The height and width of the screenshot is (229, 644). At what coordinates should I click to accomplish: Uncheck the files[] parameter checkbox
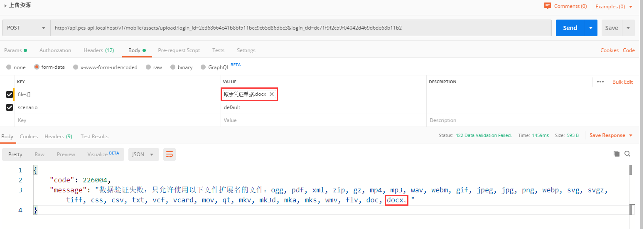tap(10, 95)
